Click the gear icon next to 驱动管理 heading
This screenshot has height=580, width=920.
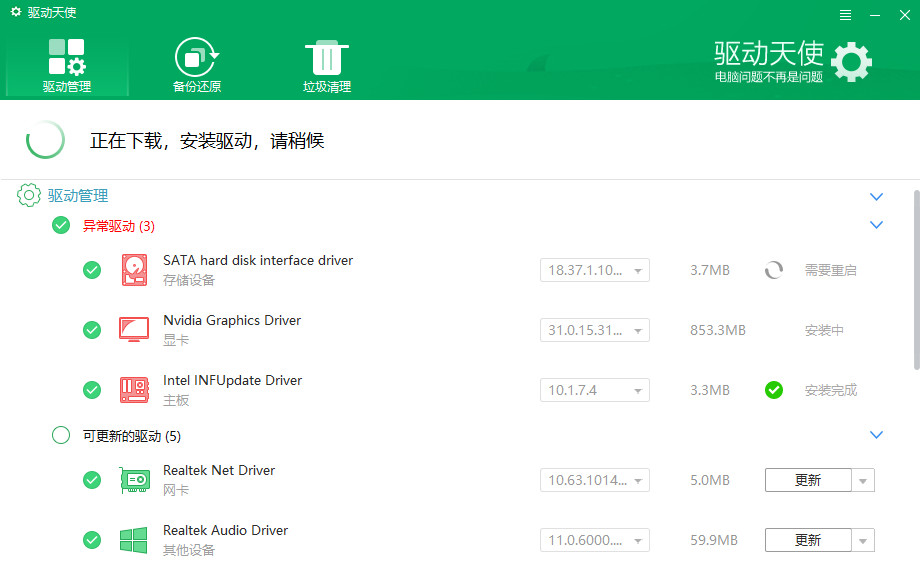coord(29,196)
